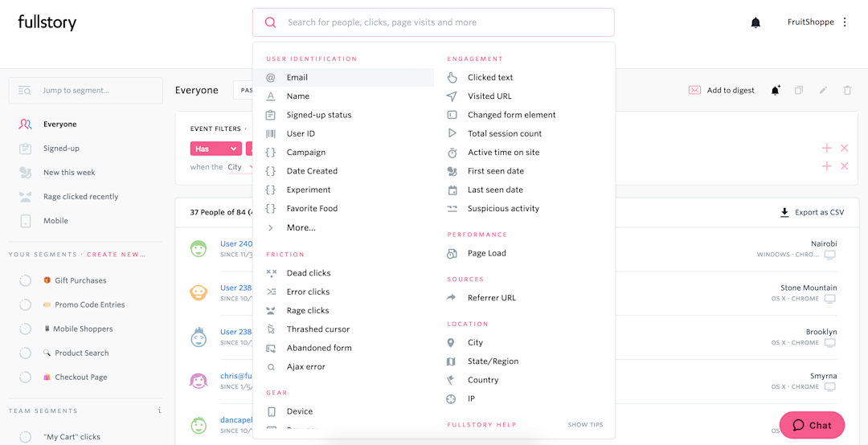Click the orange avatar in second user row
The width and height of the screenshot is (868, 445).
click(199, 293)
